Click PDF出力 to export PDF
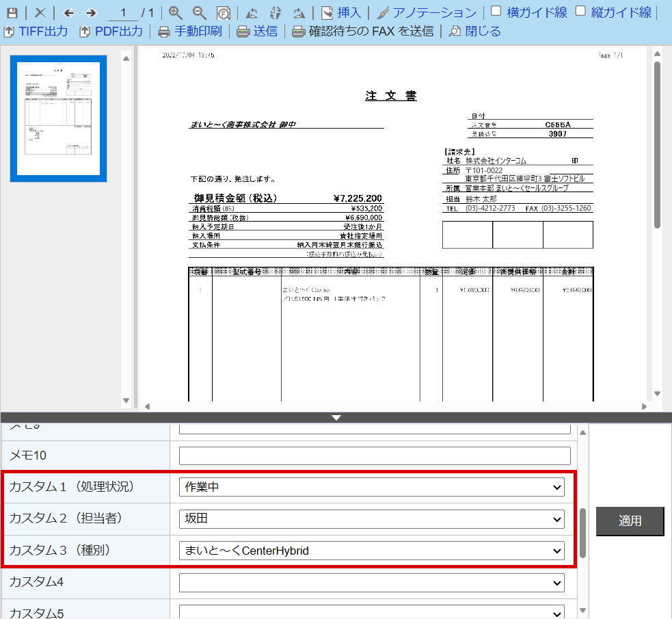This screenshot has width=672, height=619. [x=111, y=31]
